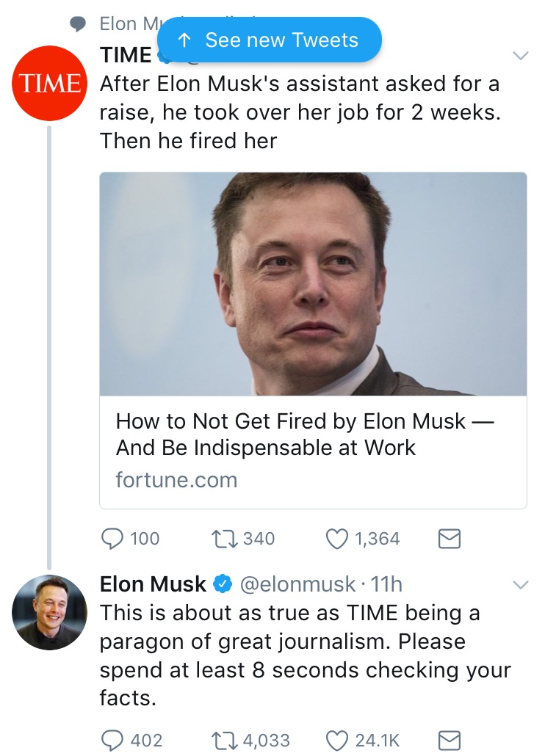Open the 11h tweet timestamp

tap(386, 584)
